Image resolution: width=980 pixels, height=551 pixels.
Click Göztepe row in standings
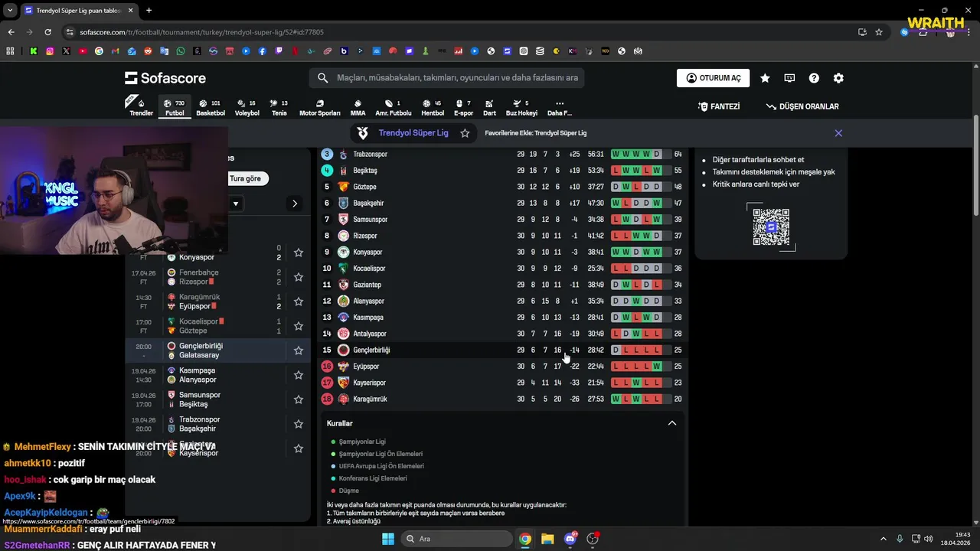click(x=502, y=187)
